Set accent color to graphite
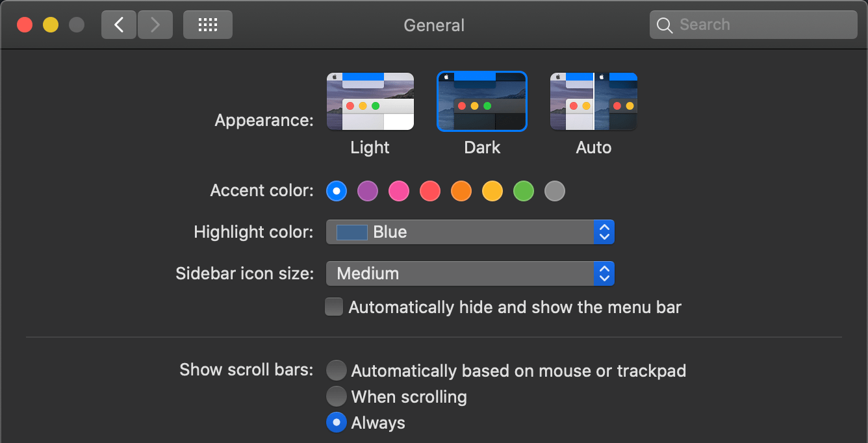Viewport: 868px width, 443px height. [x=555, y=191]
